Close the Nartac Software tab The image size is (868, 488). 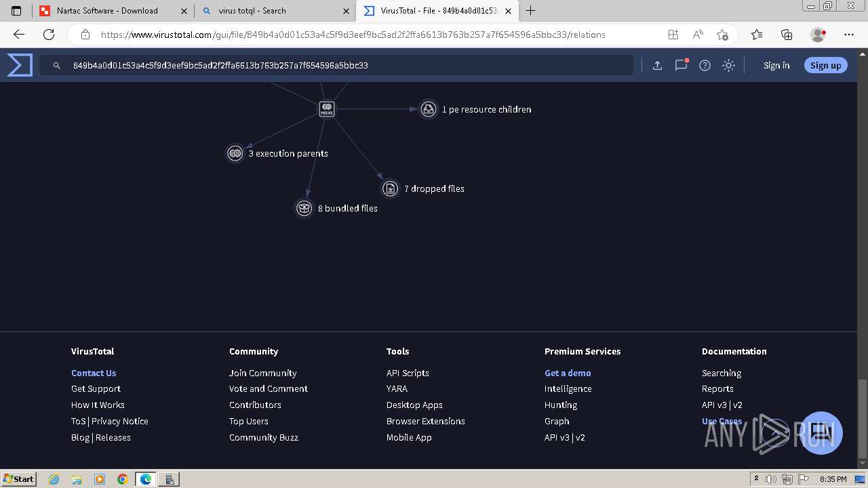[184, 11]
